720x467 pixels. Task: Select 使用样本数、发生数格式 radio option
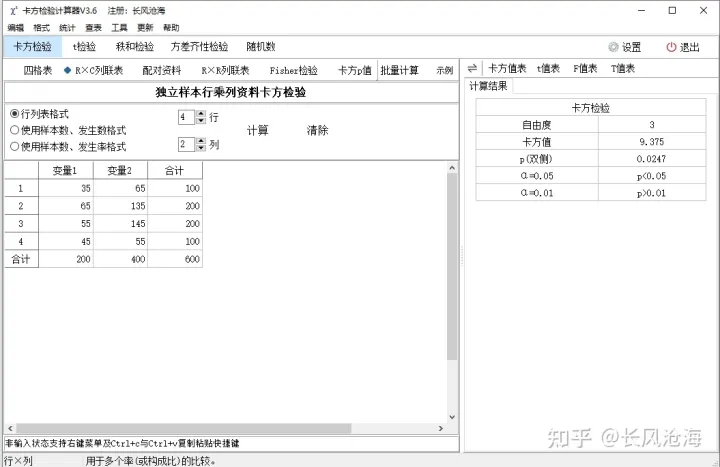pyautogui.click(x=15, y=130)
